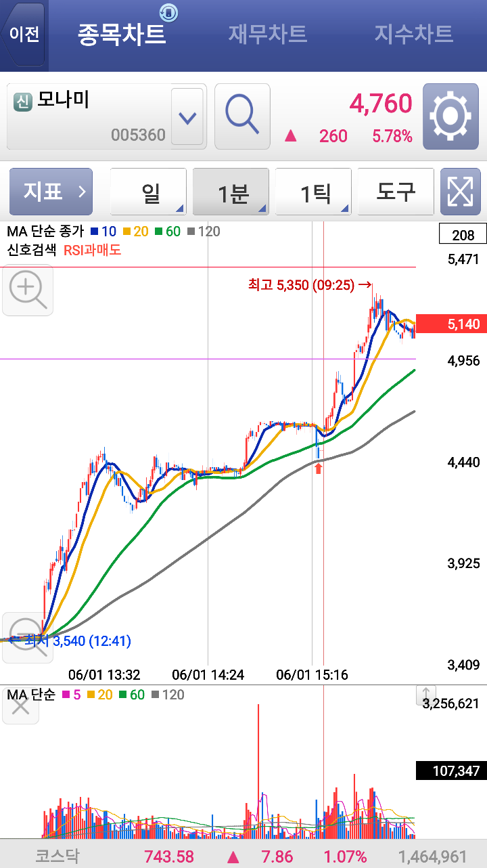Tap the volume value 107,347 tag
The height and width of the screenshot is (868, 487).
[x=451, y=771]
